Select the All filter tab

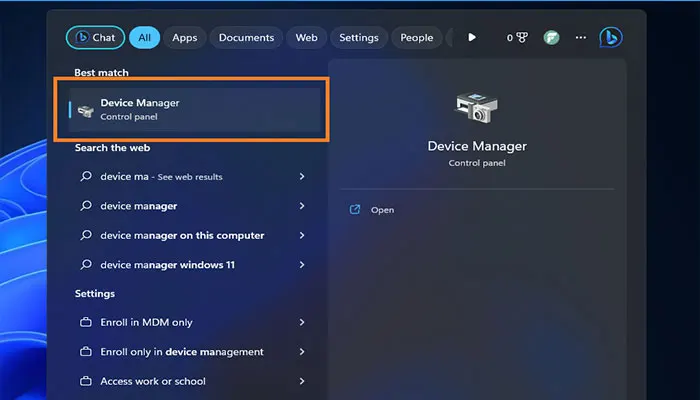pyautogui.click(x=144, y=38)
